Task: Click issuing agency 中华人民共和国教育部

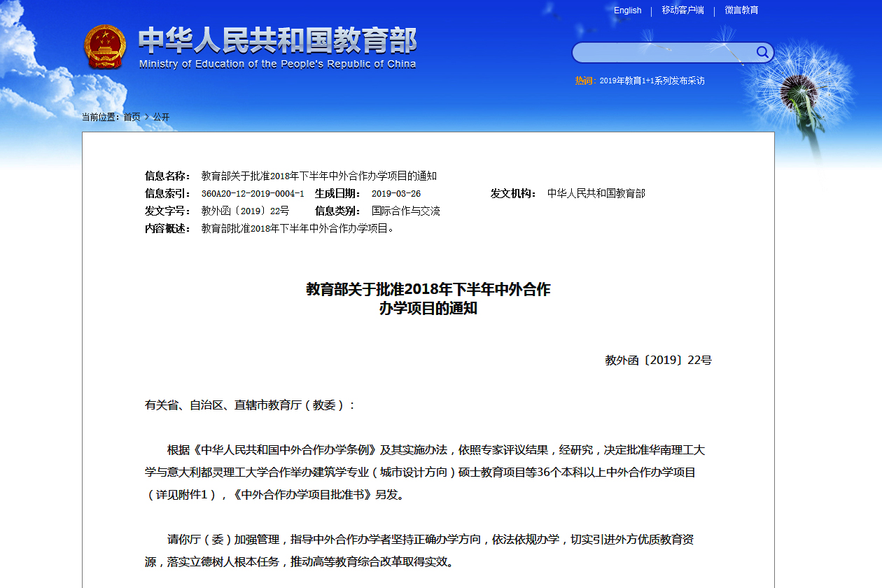Action: 596,194
